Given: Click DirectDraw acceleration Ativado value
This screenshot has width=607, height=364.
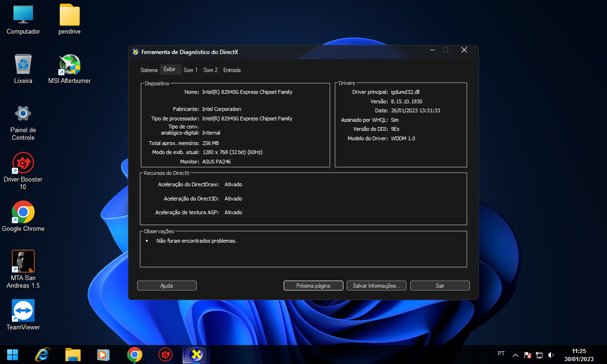Looking at the screenshot, I should click(233, 184).
